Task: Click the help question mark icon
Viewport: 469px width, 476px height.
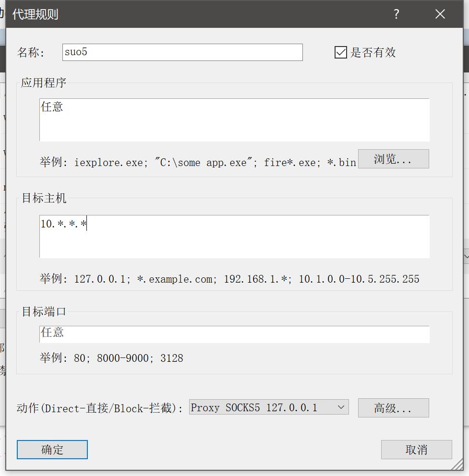Action: click(396, 14)
